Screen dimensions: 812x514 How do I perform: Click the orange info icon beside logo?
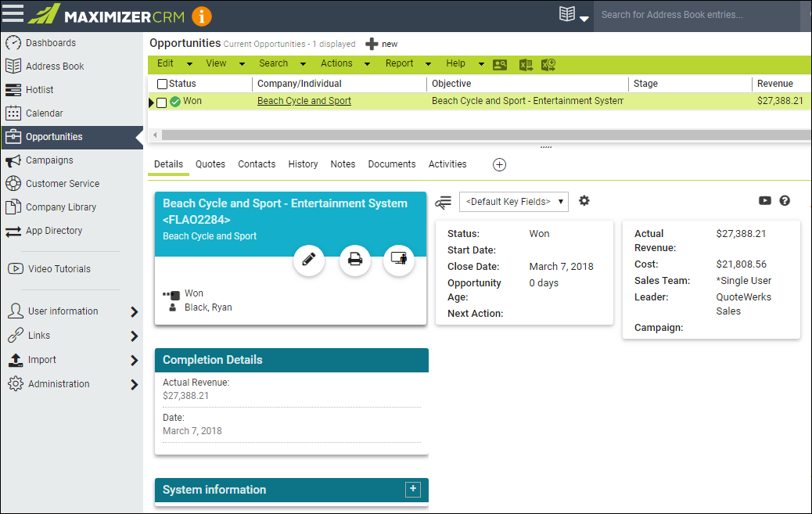[202, 16]
